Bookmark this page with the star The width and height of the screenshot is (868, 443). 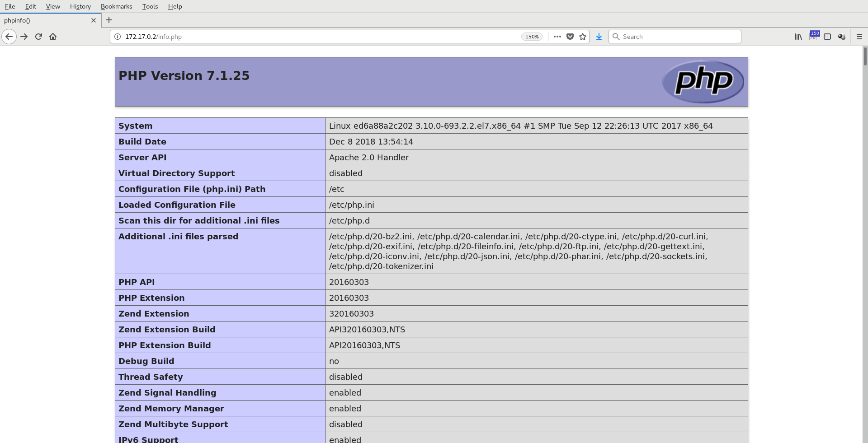pos(583,37)
